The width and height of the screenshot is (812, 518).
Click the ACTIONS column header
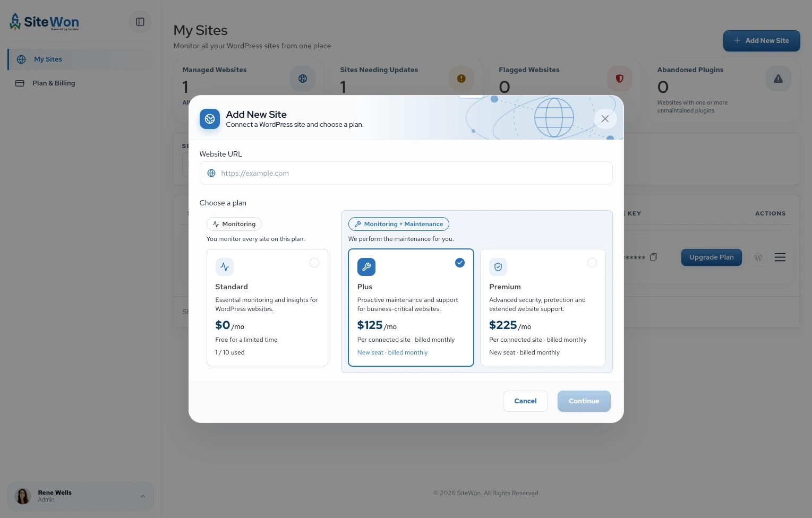(771, 213)
